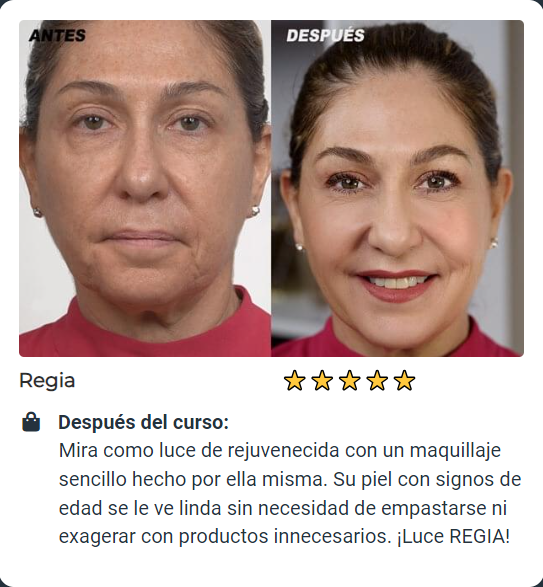Click the line 'exagerar con productos innecesarios'
The image size is (543, 587).
point(225,536)
